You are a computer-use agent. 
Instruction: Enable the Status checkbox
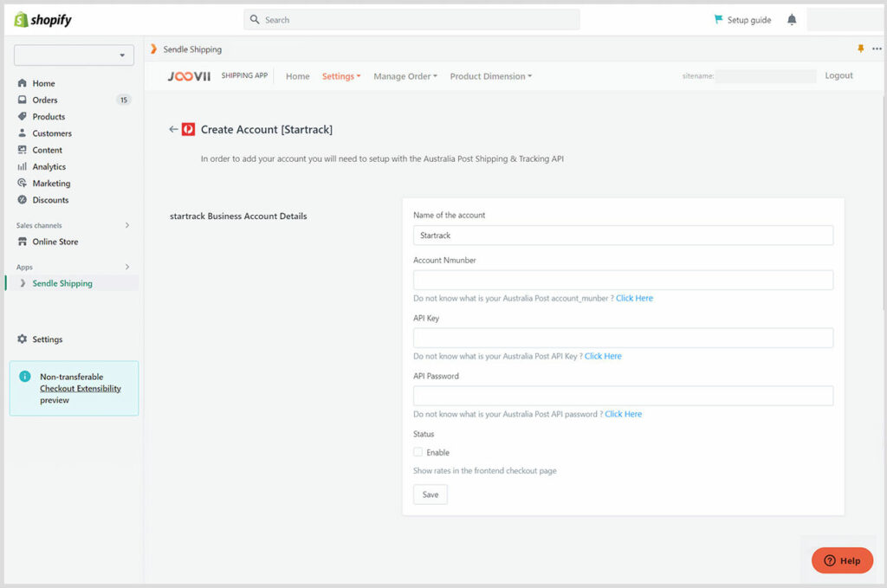(x=418, y=452)
